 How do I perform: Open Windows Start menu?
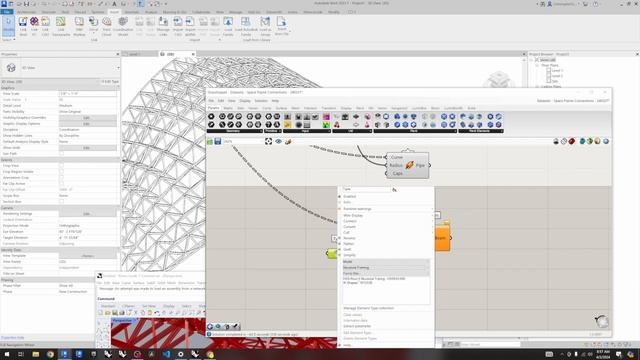click(x=7, y=354)
